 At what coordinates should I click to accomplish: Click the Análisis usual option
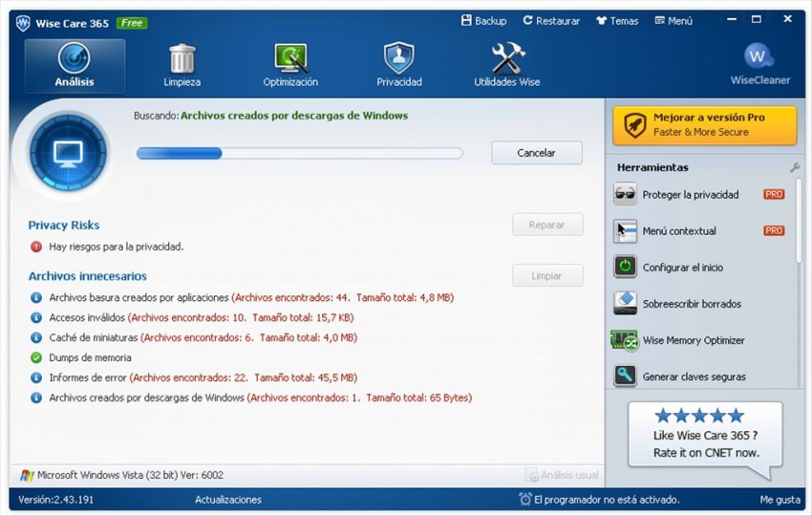point(562,475)
